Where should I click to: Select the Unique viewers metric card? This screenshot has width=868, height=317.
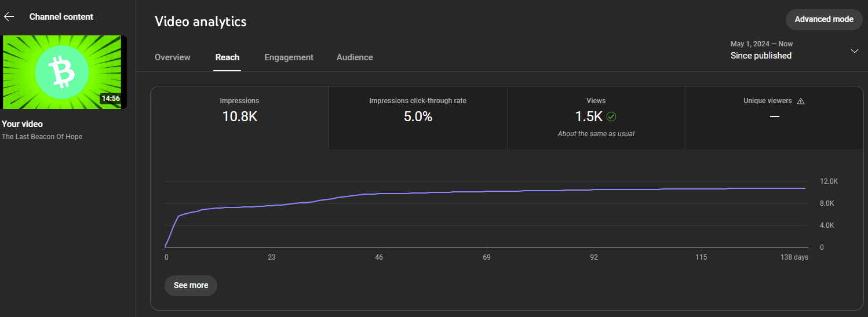(774, 118)
